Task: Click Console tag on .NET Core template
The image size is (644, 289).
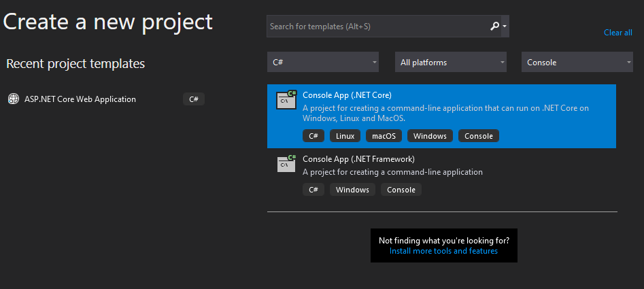Action: click(x=479, y=136)
